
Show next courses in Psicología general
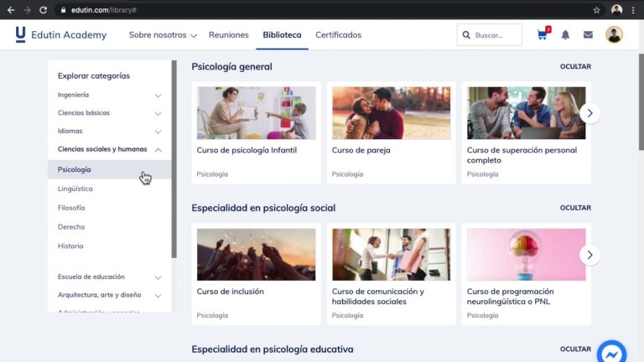coord(589,113)
